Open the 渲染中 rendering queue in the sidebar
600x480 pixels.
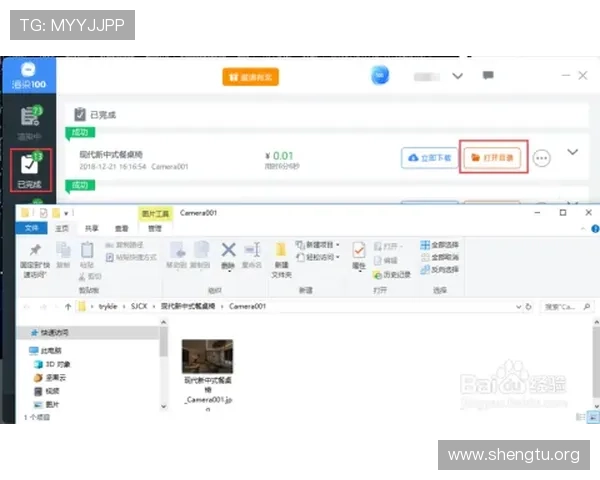(30, 122)
